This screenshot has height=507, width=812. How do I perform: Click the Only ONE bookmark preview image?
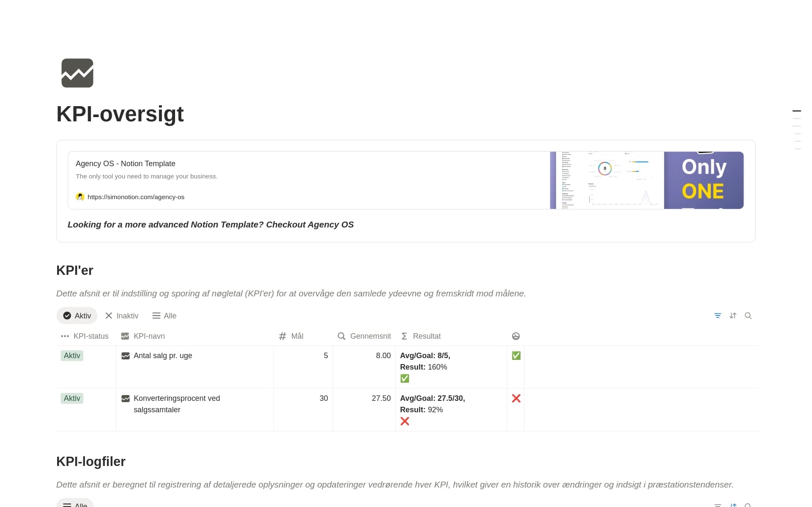(x=647, y=180)
